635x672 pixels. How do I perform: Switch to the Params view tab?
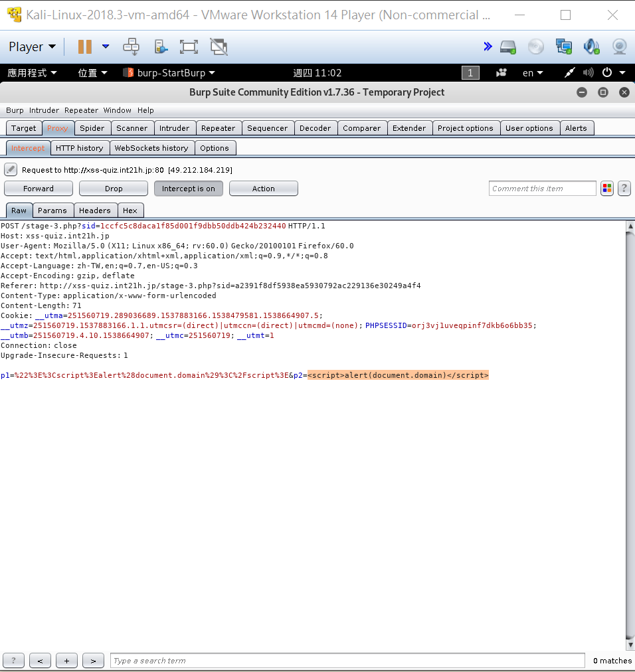(52, 210)
